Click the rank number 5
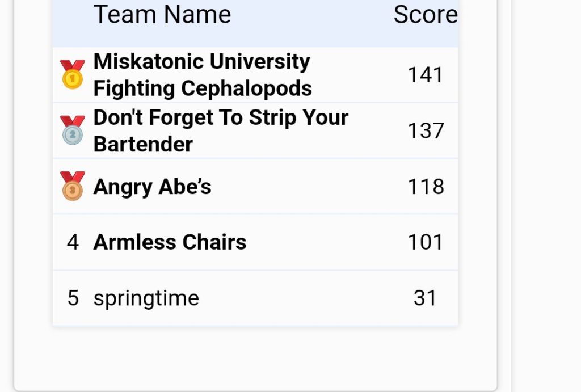Screen dimensions: 581x392 click(x=73, y=298)
